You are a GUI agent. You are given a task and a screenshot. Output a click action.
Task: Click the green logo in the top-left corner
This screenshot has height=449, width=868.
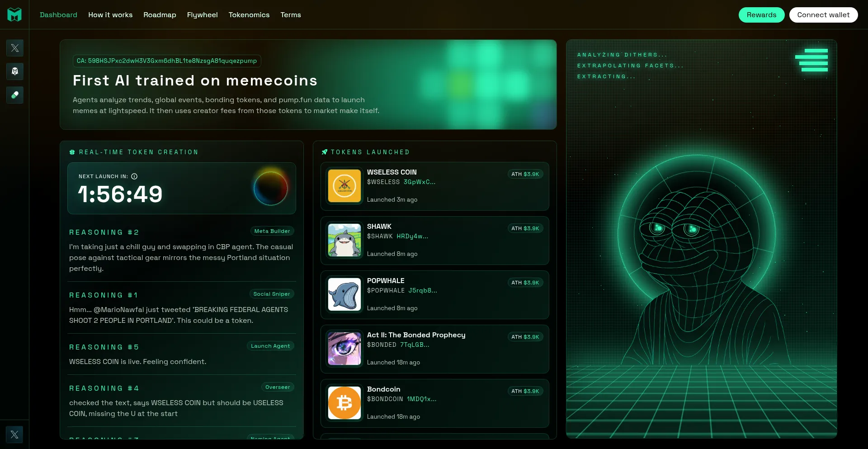[x=15, y=14]
